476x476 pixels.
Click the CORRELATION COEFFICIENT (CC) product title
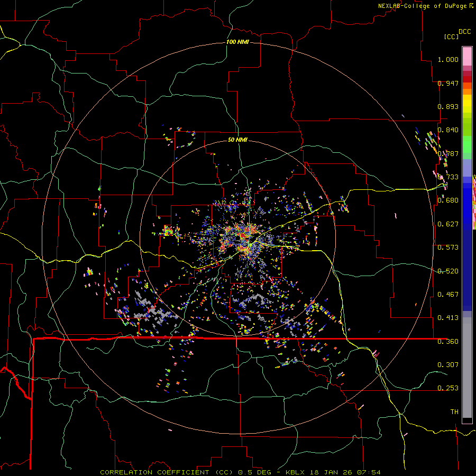(x=167, y=472)
